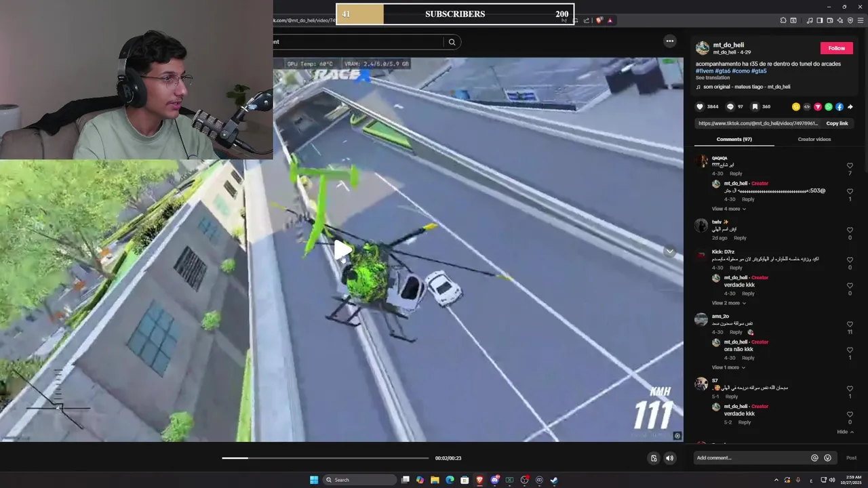Show hidden system tray icons

776,480
